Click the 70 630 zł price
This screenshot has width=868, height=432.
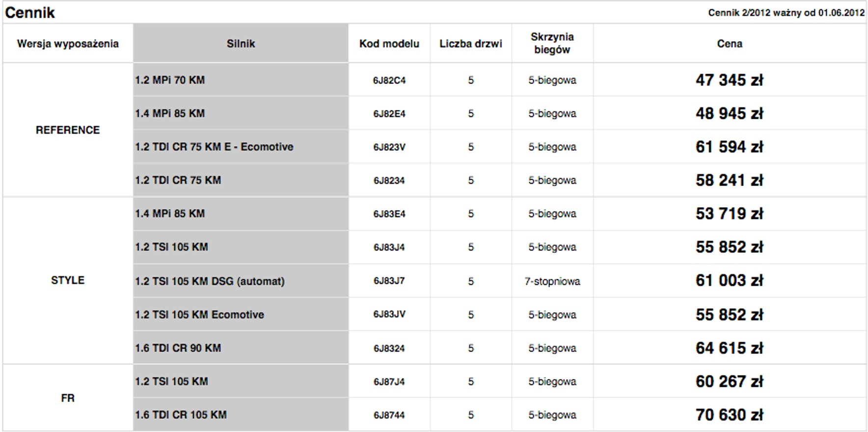pyautogui.click(x=730, y=415)
